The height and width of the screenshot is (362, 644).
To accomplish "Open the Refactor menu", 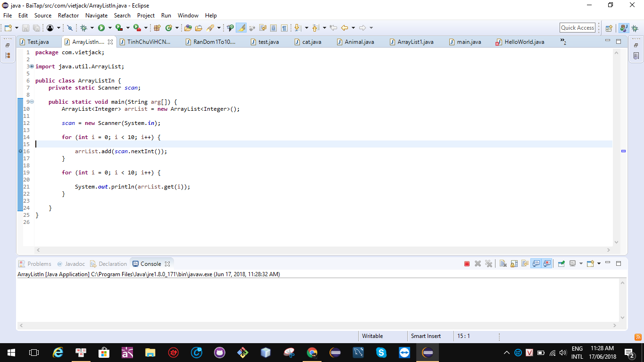I will [x=68, y=16].
